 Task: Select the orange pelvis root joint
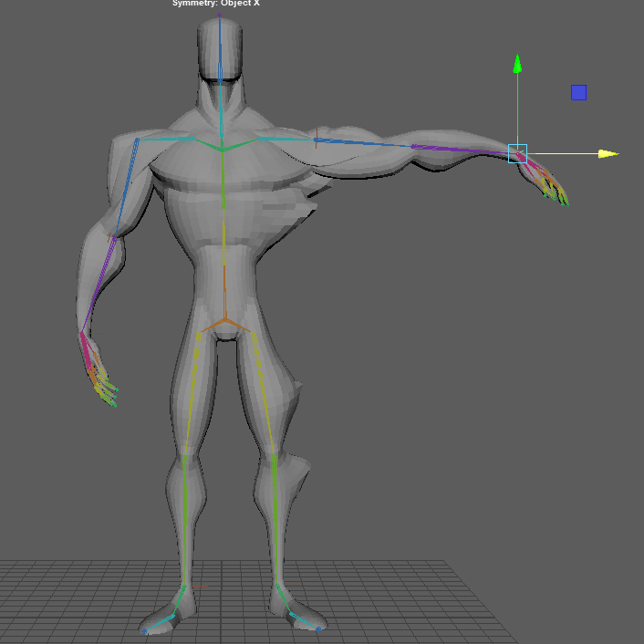(223, 320)
